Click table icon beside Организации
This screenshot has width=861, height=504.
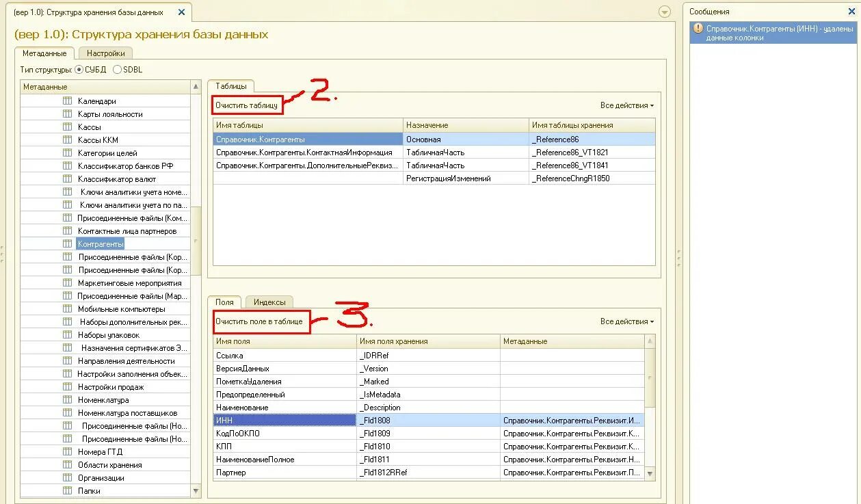tap(67, 477)
